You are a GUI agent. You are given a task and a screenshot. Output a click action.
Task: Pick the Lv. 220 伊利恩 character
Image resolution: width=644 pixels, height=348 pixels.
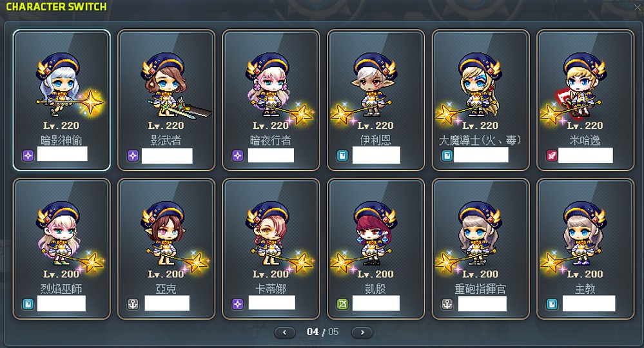[x=376, y=100]
